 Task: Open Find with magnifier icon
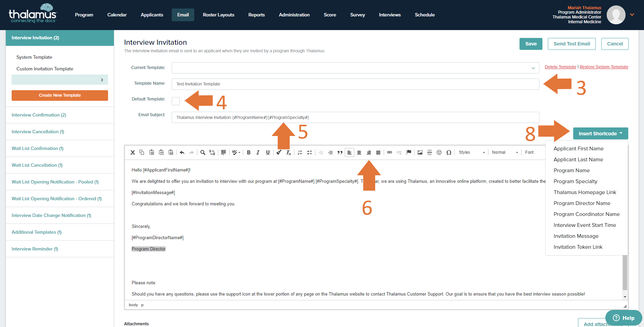click(203, 152)
